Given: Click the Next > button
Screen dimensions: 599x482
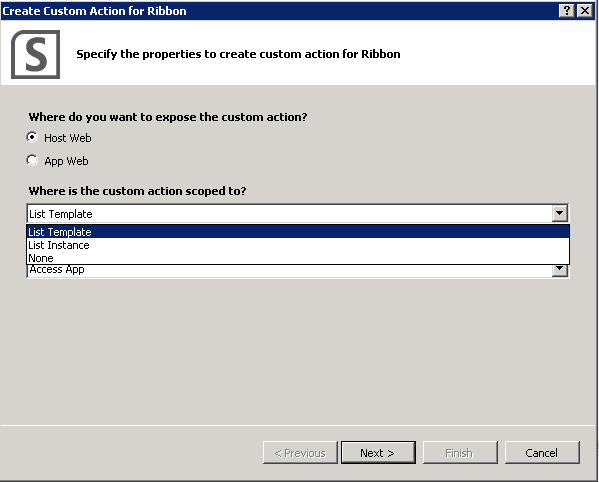Looking at the screenshot, I should point(378,453).
